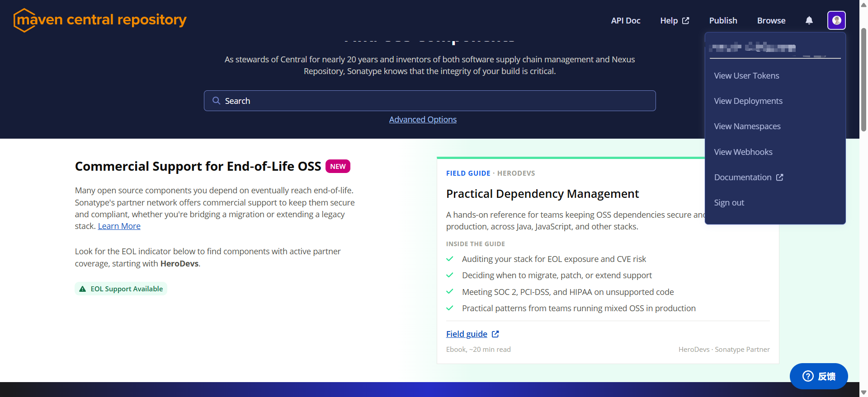Screen dimensions: 868x397
Task: Click the vertical scrollbar thumb
Action: pos(863,79)
